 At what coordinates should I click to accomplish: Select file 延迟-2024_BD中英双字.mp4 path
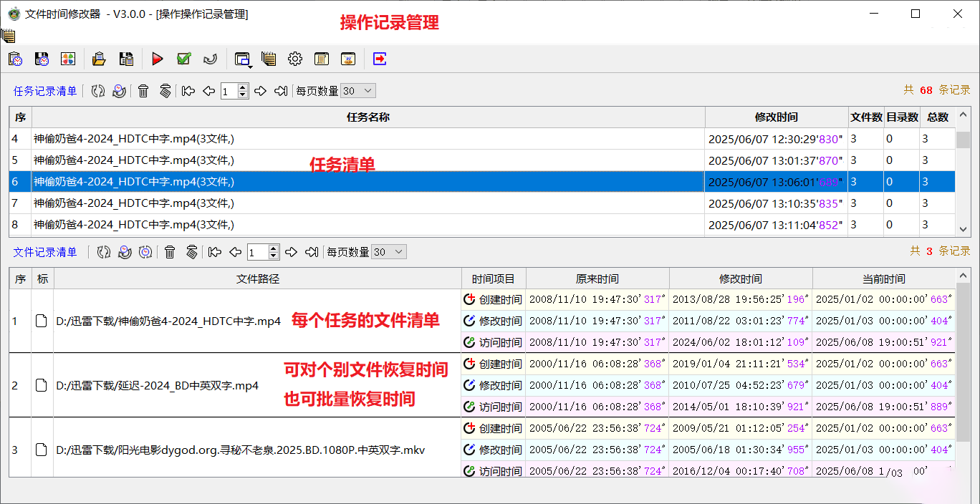(157, 386)
